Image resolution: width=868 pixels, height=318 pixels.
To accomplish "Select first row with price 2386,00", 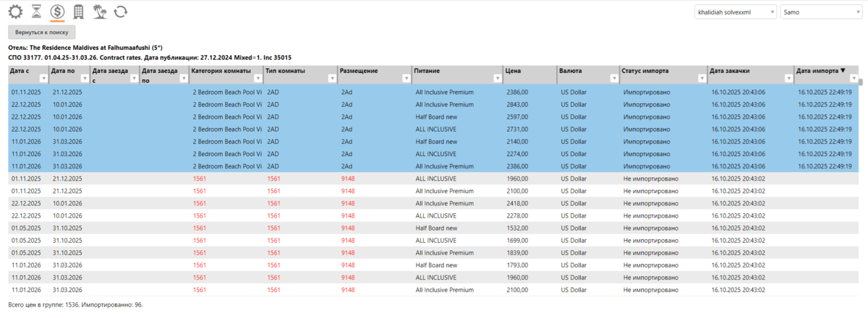I will 434,92.
